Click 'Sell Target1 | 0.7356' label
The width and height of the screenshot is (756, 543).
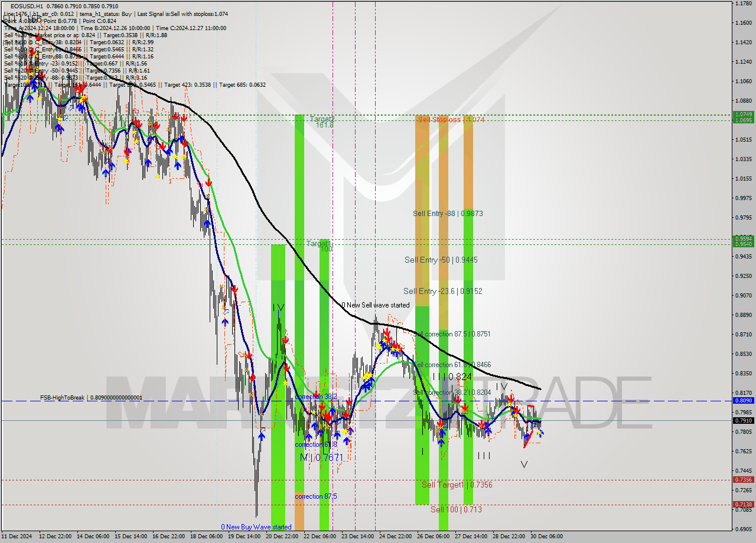pyautogui.click(x=457, y=485)
